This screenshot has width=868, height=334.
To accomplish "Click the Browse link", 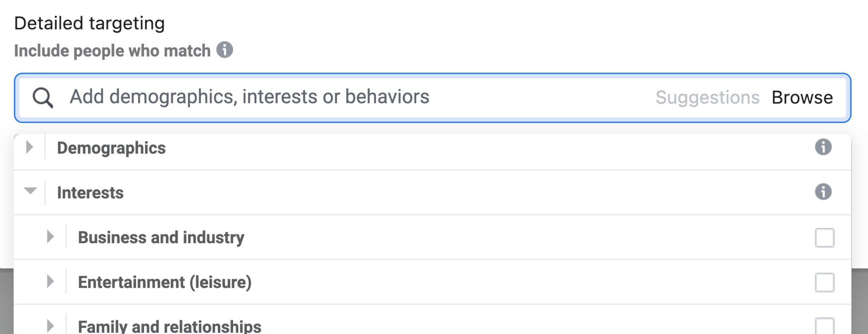I will coord(802,97).
